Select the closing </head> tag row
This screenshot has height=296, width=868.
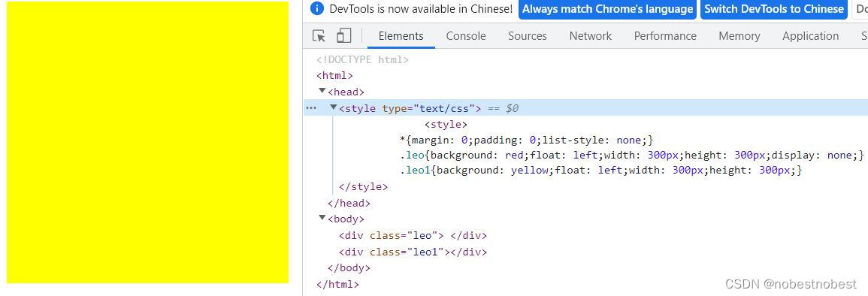[349, 204]
